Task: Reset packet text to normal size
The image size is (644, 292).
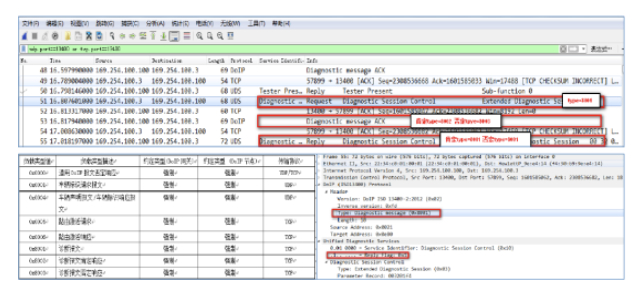Action: tap(220, 36)
